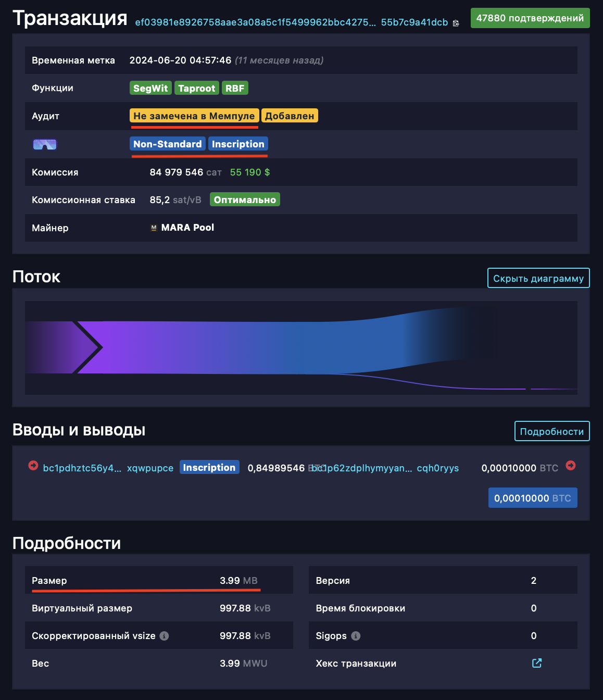Click the SegWit feature badge
Image resolution: width=603 pixels, height=700 pixels.
click(x=150, y=89)
